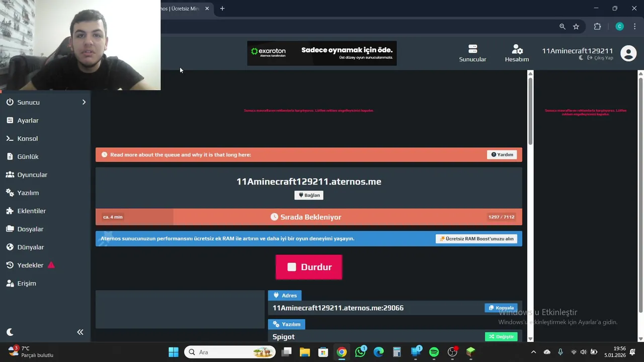Claim the Ücretsiz RAM Boost button
644x362 pixels.
click(x=476, y=239)
